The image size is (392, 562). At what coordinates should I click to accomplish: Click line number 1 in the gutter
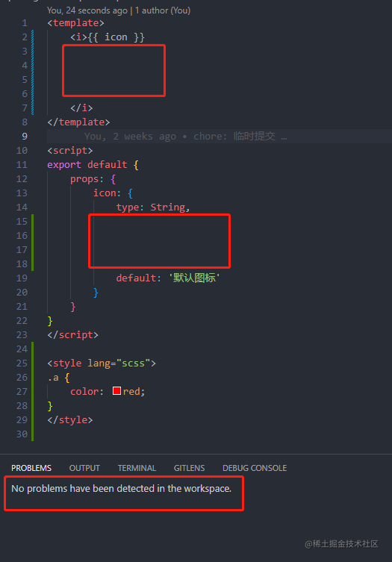pyautogui.click(x=25, y=23)
